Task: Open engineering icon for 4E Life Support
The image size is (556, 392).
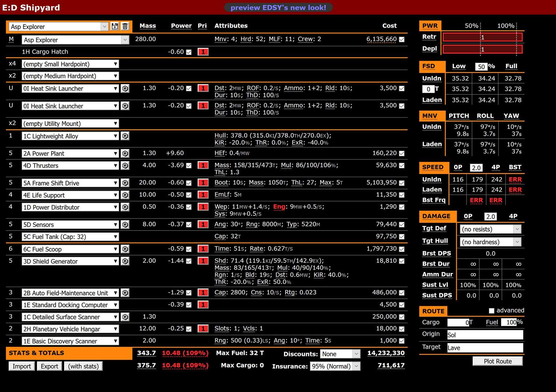Action: (125, 195)
